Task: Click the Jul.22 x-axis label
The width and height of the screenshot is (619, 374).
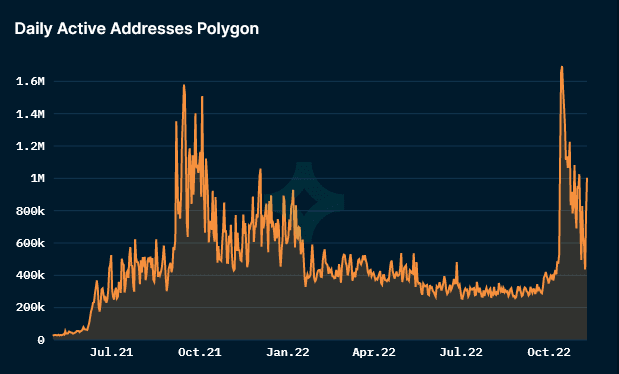Action: (x=461, y=352)
